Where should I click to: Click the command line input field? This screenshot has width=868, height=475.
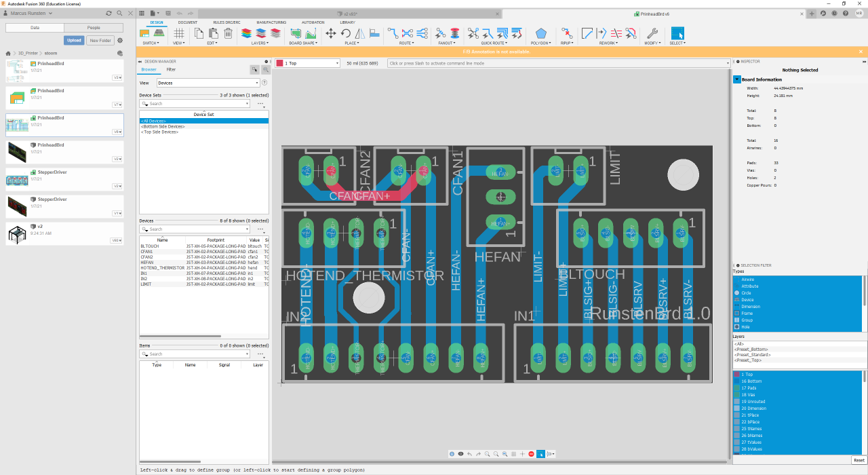click(x=558, y=63)
